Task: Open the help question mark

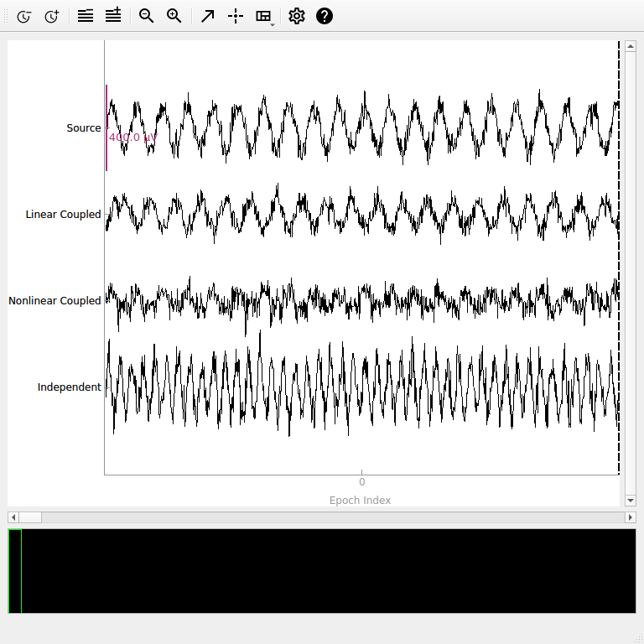Action: click(x=325, y=16)
